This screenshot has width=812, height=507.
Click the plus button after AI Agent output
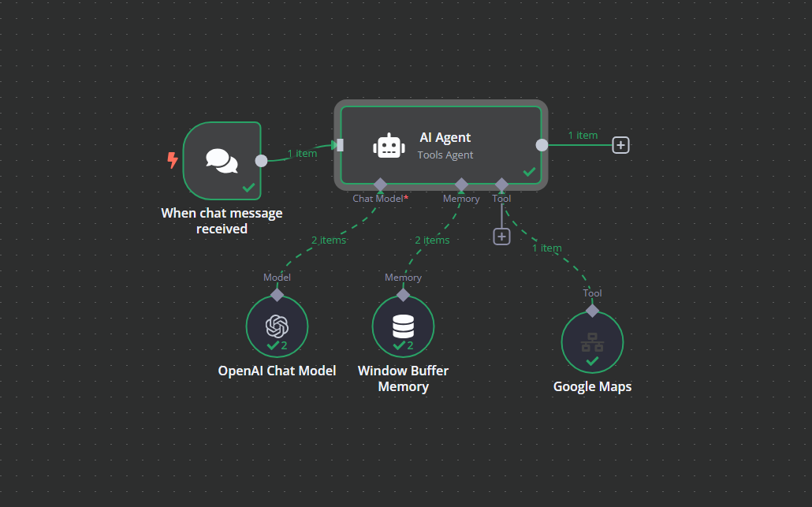point(620,145)
